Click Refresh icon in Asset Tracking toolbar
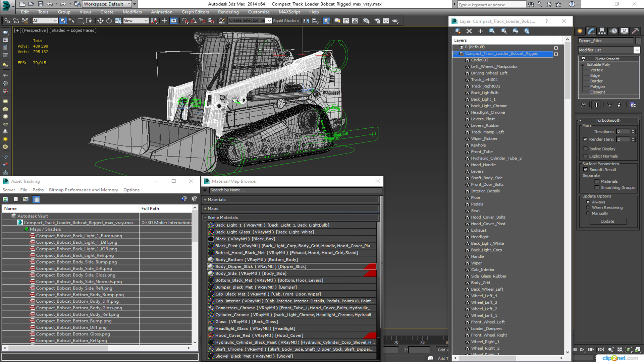 (x=6, y=199)
